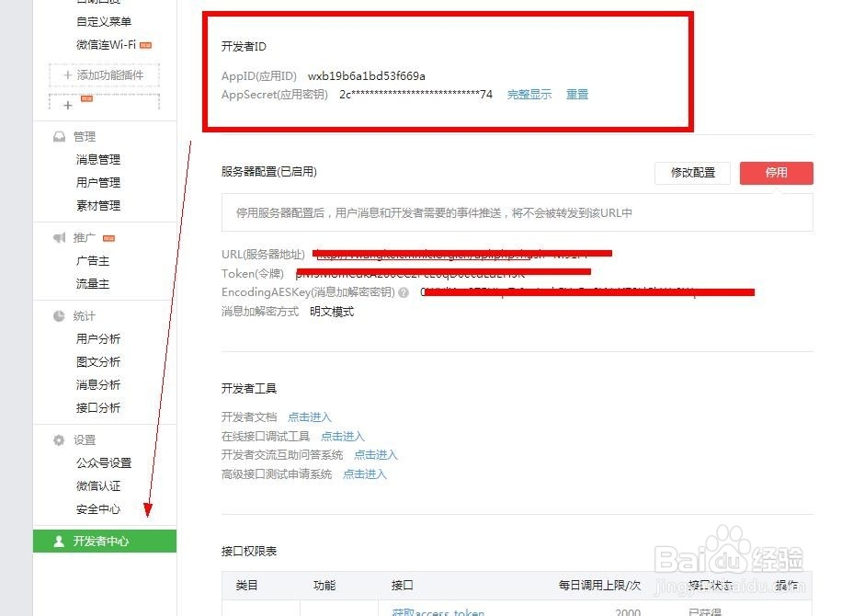Open 微信连Wi-Fi menu item
The image size is (853, 616).
[106, 45]
